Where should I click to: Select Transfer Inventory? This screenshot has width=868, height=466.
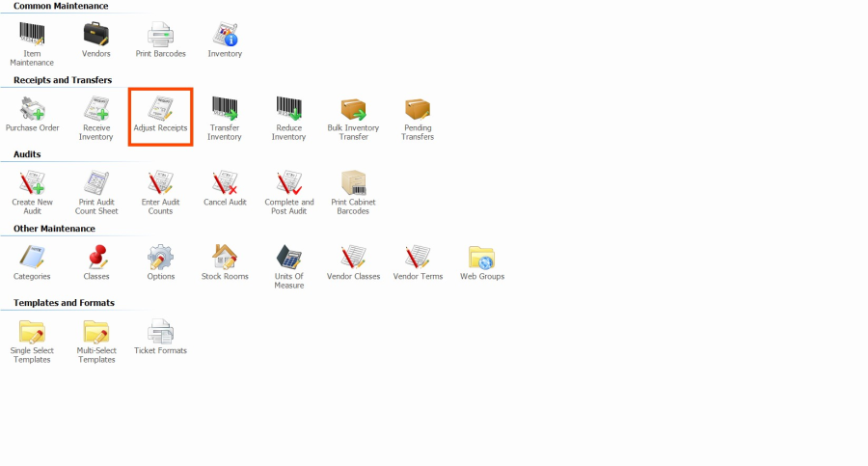225,109
